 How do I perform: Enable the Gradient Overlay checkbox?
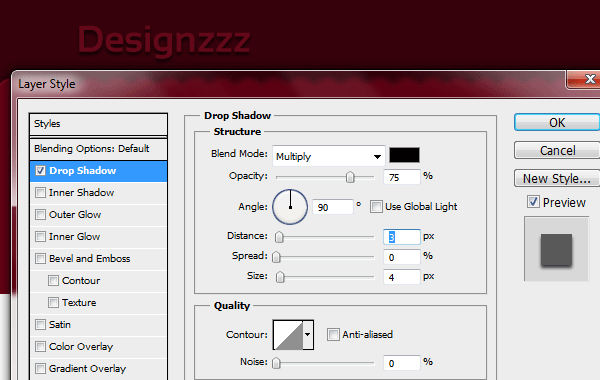coord(40,369)
